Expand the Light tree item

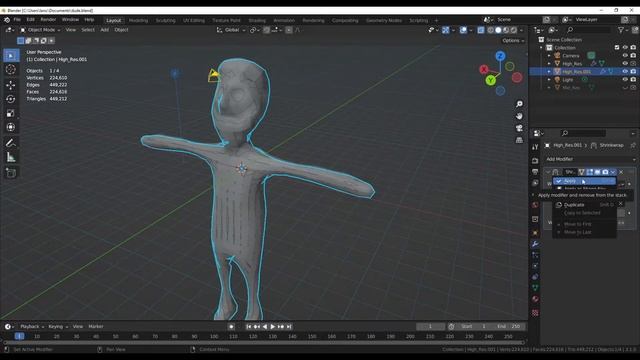[x=549, y=80]
